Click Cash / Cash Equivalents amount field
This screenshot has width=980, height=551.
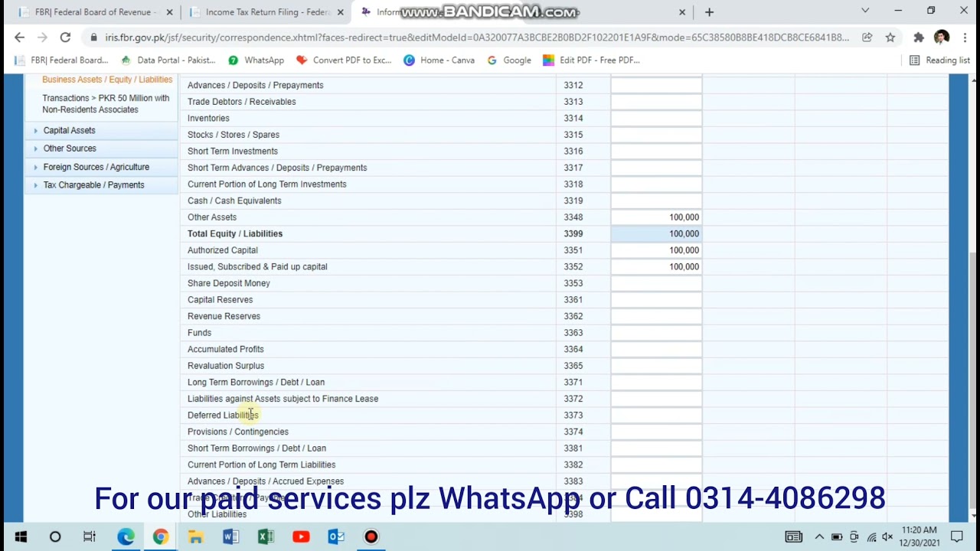[x=656, y=201]
